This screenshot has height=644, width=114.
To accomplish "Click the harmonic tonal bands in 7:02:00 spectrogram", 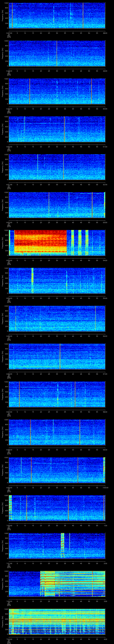I will (73, 584).
